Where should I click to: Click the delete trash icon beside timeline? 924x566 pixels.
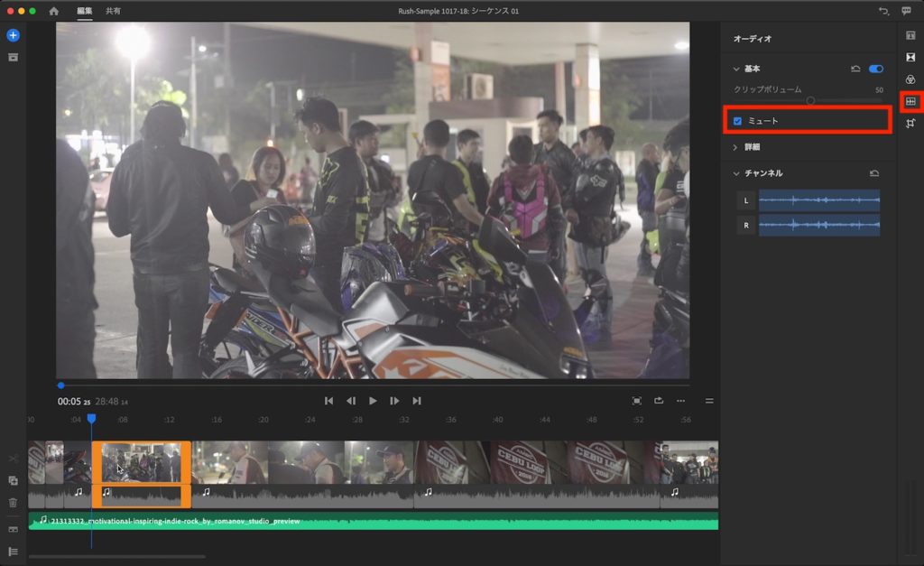[x=13, y=503]
